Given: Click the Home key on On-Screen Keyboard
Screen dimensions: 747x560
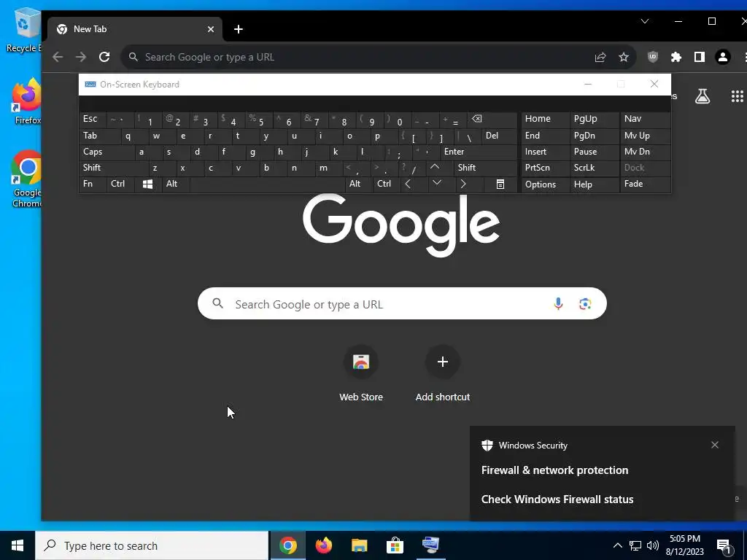Looking at the screenshot, I should 546,119.
